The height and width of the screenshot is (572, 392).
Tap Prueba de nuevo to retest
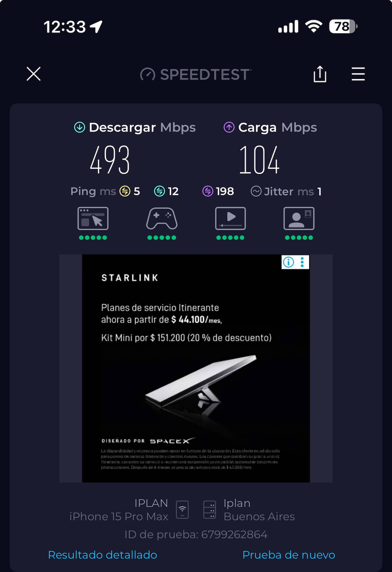point(289,555)
